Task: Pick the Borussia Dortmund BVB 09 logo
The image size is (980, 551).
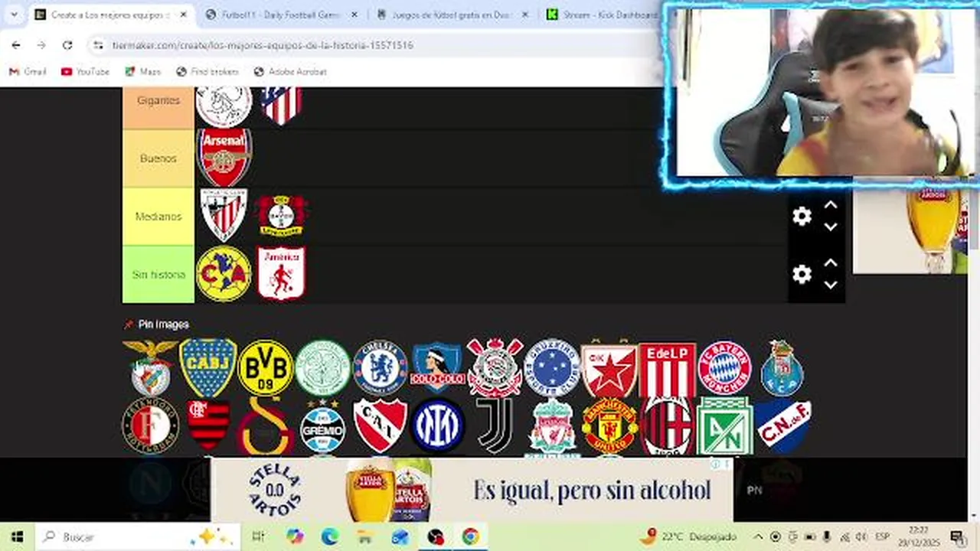Action: (x=265, y=367)
